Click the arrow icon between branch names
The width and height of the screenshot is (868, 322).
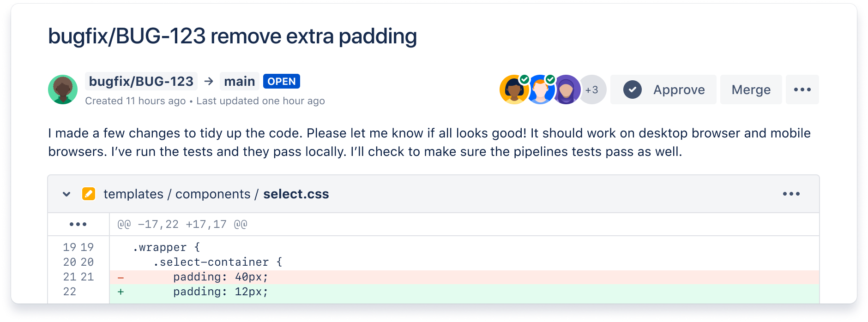209,81
